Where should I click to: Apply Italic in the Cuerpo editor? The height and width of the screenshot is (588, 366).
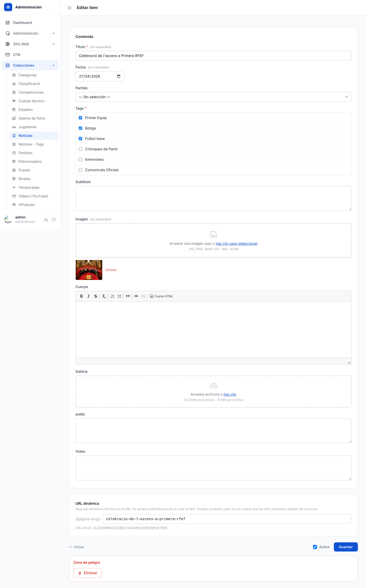tap(89, 296)
